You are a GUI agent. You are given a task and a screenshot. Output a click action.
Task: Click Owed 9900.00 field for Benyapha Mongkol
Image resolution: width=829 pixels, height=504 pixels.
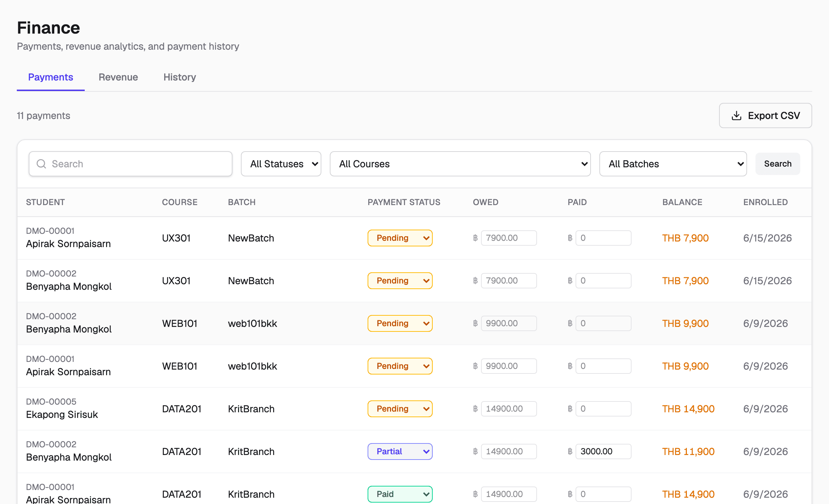pos(509,323)
